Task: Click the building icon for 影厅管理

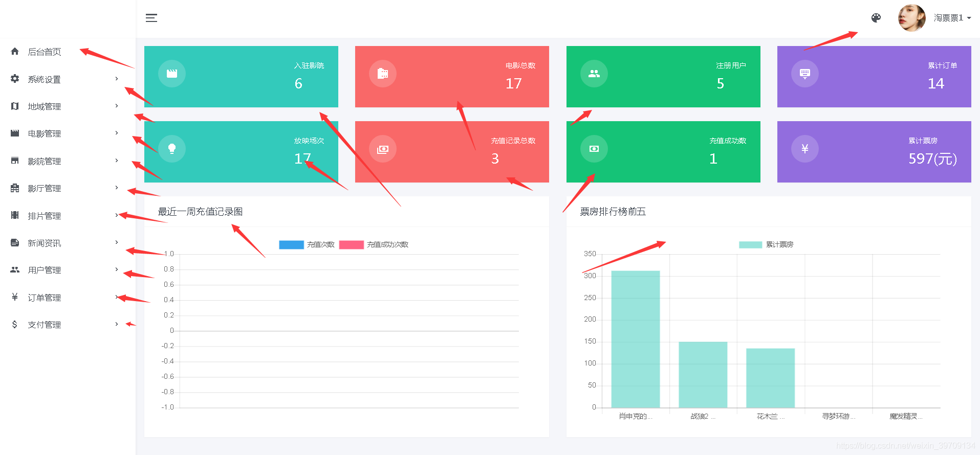Action: click(15, 188)
